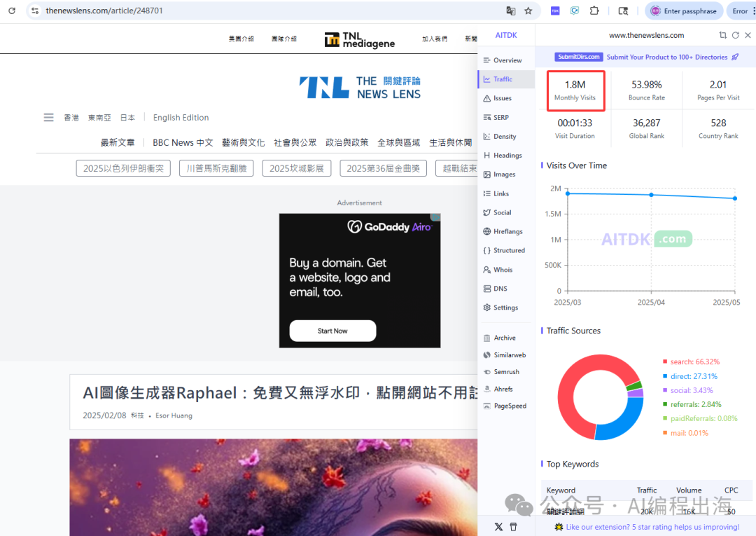Open the hamburger menu on The News Lens
Image resolution: width=756 pixels, height=536 pixels.
point(49,117)
